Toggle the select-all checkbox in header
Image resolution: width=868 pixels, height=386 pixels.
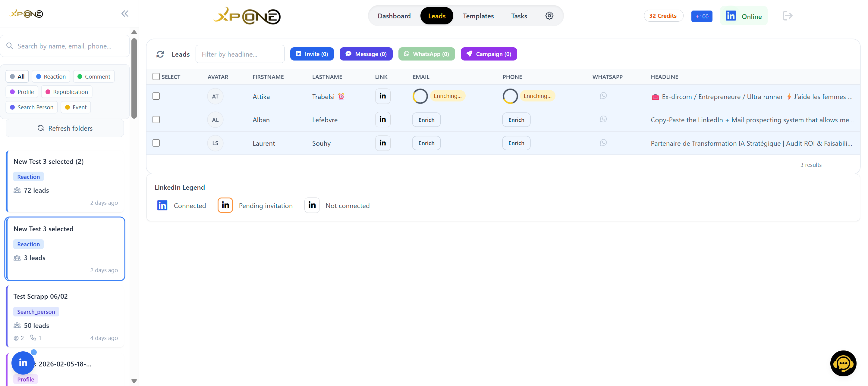156,76
